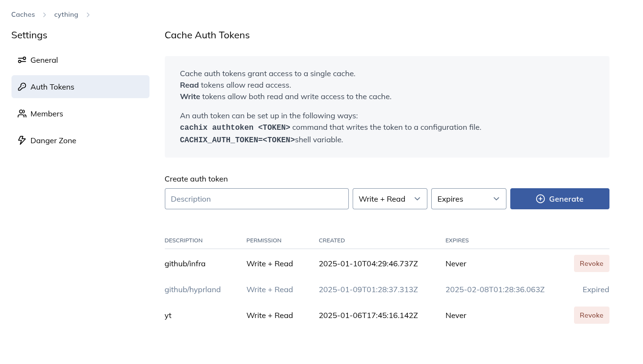
Task: Open the Members settings section
Action: (x=46, y=114)
